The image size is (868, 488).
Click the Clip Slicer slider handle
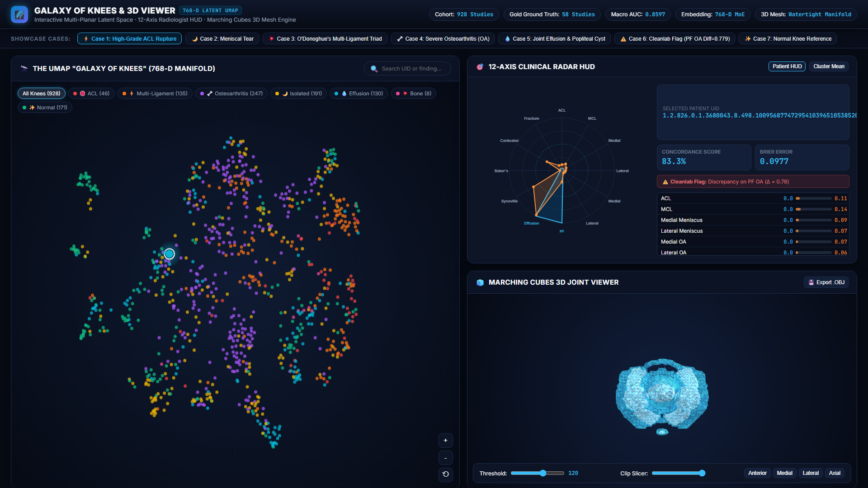[x=702, y=473]
